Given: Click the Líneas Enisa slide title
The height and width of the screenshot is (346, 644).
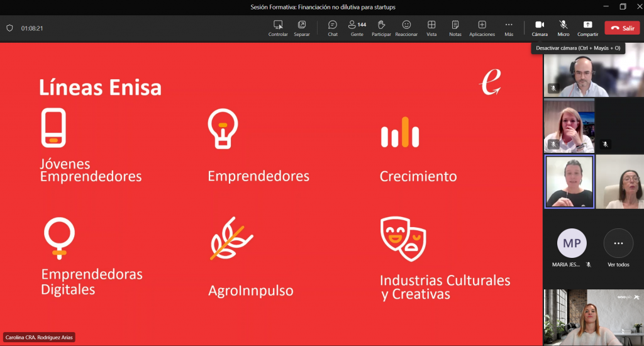Looking at the screenshot, I should click(100, 87).
